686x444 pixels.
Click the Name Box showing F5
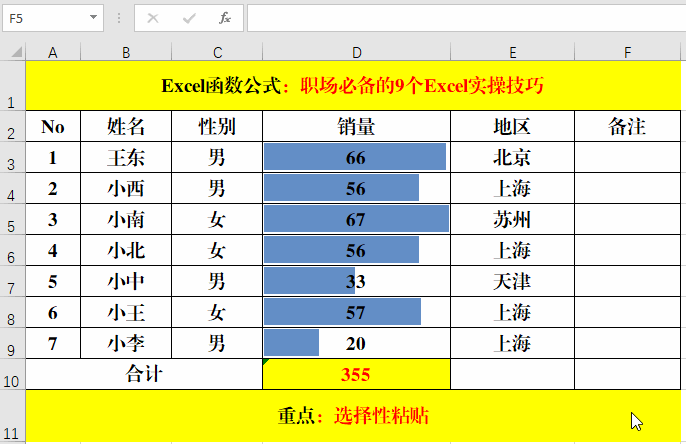tap(53, 18)
